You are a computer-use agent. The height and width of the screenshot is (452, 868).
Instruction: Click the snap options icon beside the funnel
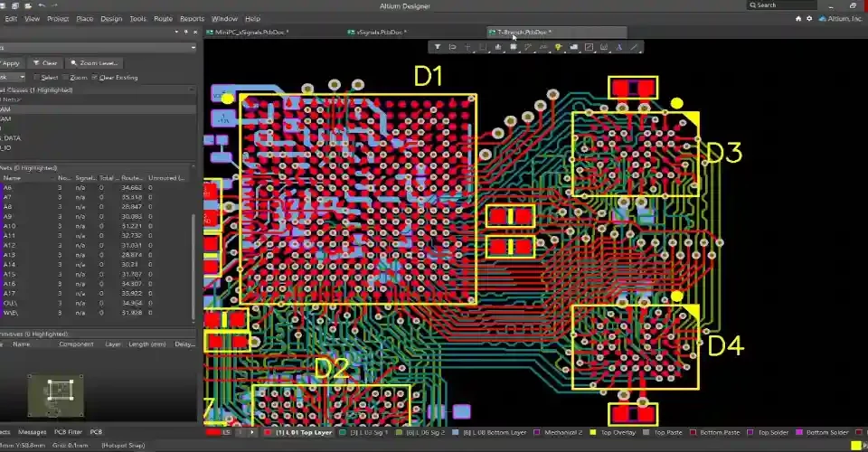click(452, 47)
